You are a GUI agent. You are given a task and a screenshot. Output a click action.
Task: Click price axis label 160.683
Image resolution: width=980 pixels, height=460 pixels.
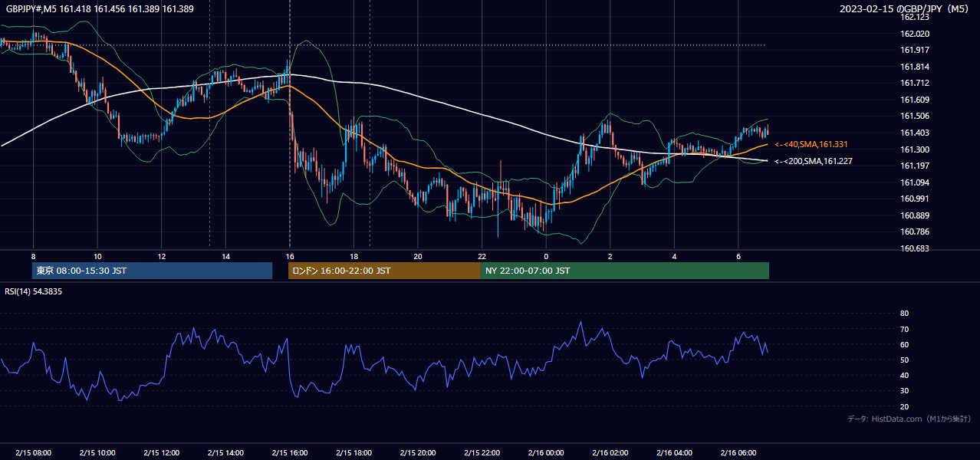pos(914,248)
